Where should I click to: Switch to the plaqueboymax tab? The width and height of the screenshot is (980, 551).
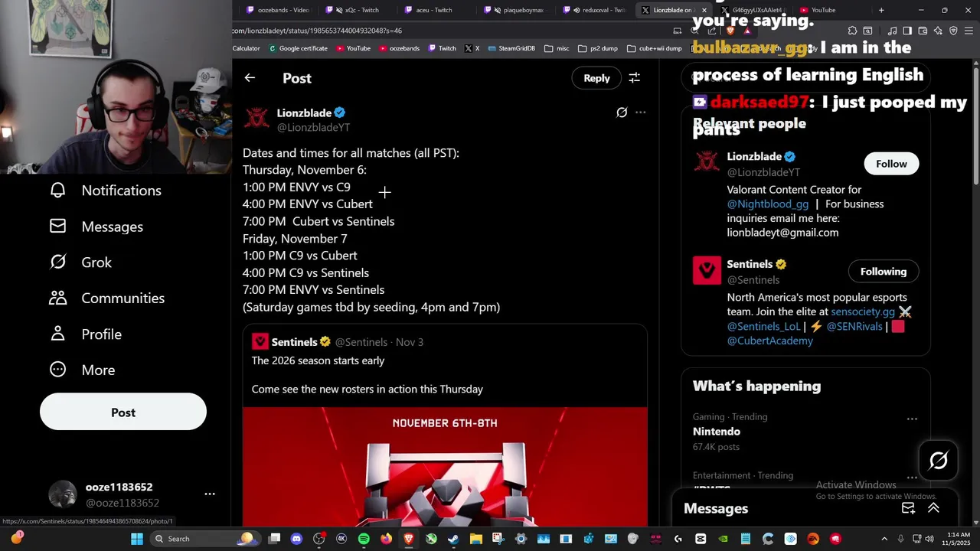click(517, 10)
